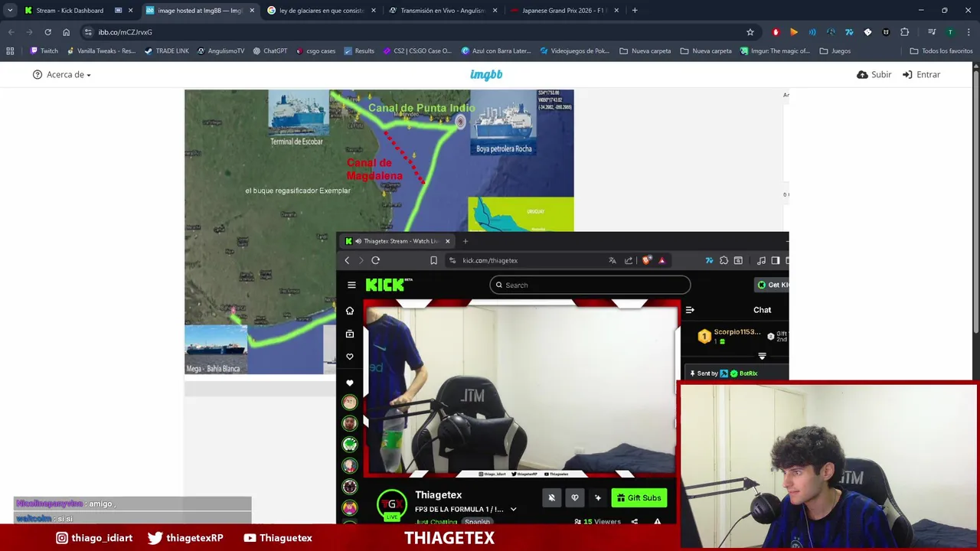The width and height of the screenshot is (980, 551).
Task: Click the imgbb logo
Action: (486, 74)
